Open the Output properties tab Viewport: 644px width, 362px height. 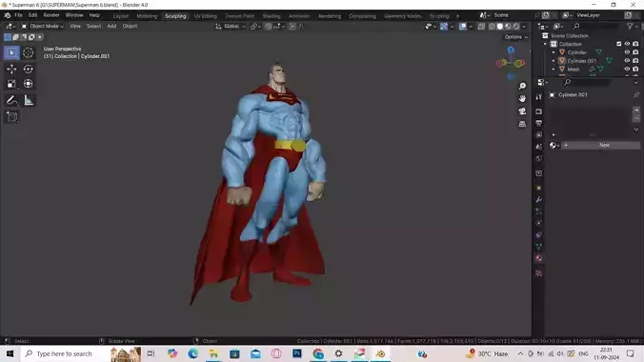click(539, 123)
